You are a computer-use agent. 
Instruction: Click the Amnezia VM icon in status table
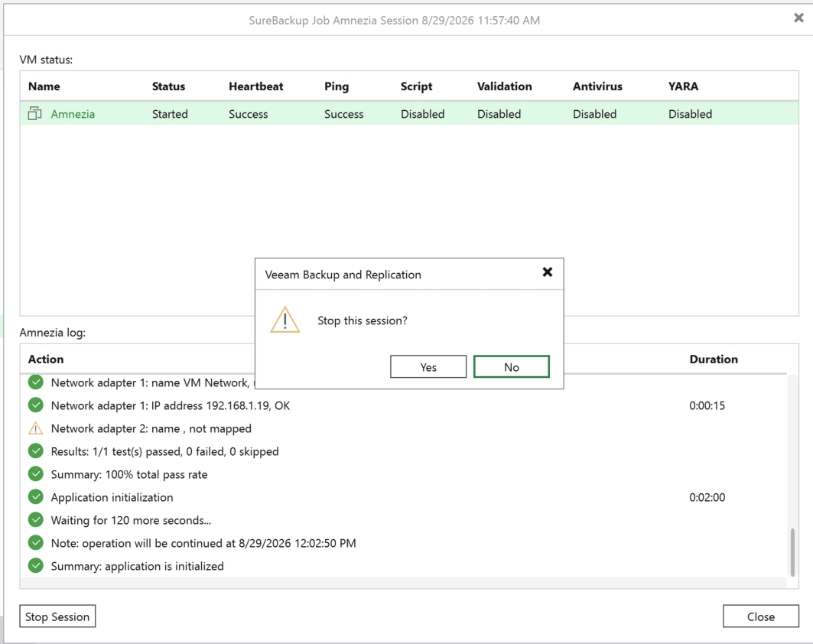point(34,113)
